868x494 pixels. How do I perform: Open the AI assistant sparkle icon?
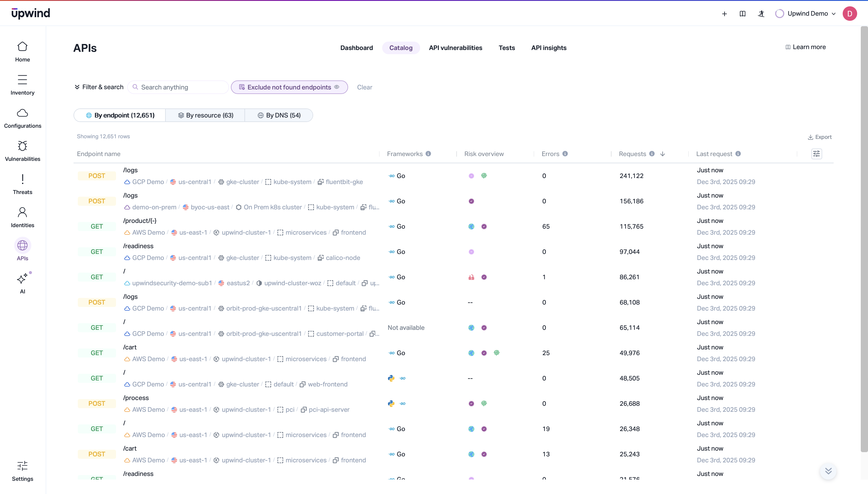click(22, 279)
